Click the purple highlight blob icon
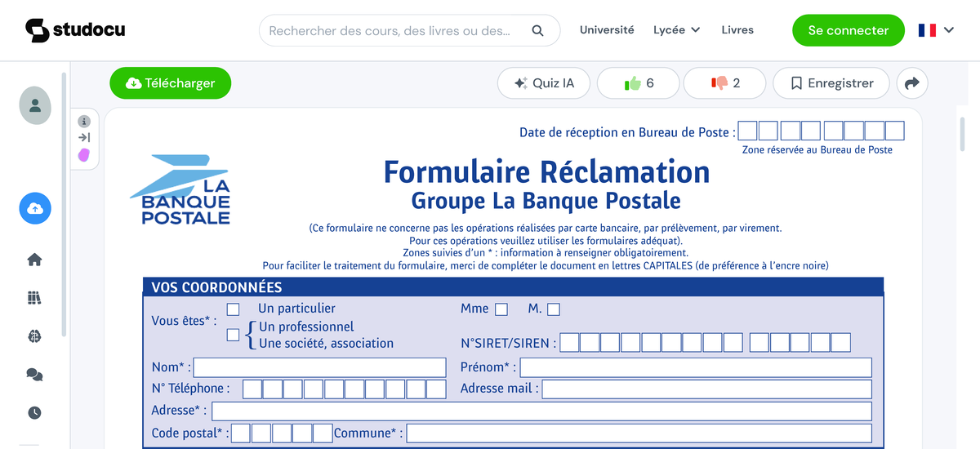The width and height of the screenshot is (980, 449). point(83,155)
